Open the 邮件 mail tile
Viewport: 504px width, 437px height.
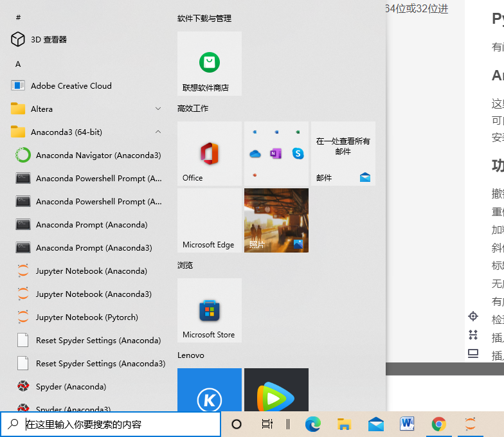343,153
